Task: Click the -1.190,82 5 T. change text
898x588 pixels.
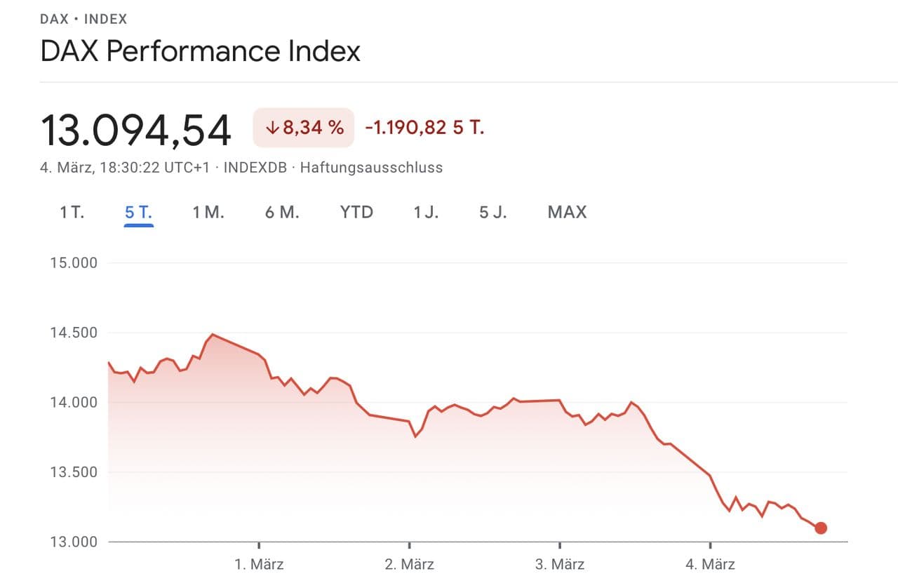Action: click(x=424, y=128)
